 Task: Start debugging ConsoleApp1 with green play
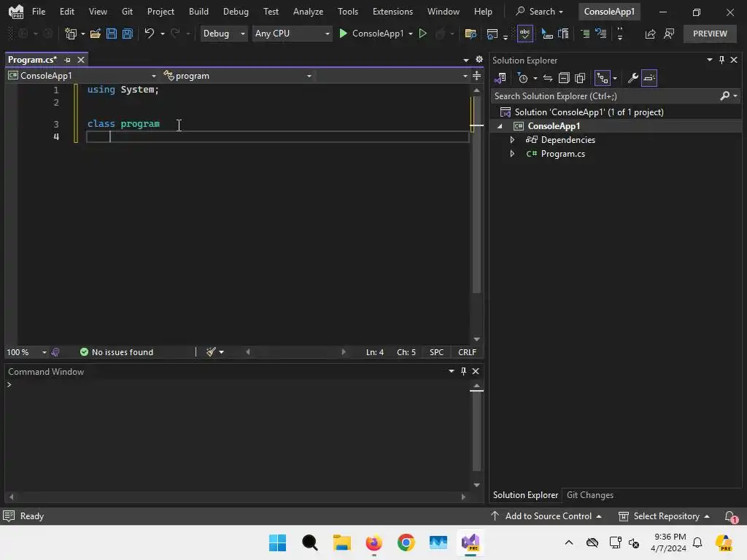pyautogui.click(x=343, y=34)
